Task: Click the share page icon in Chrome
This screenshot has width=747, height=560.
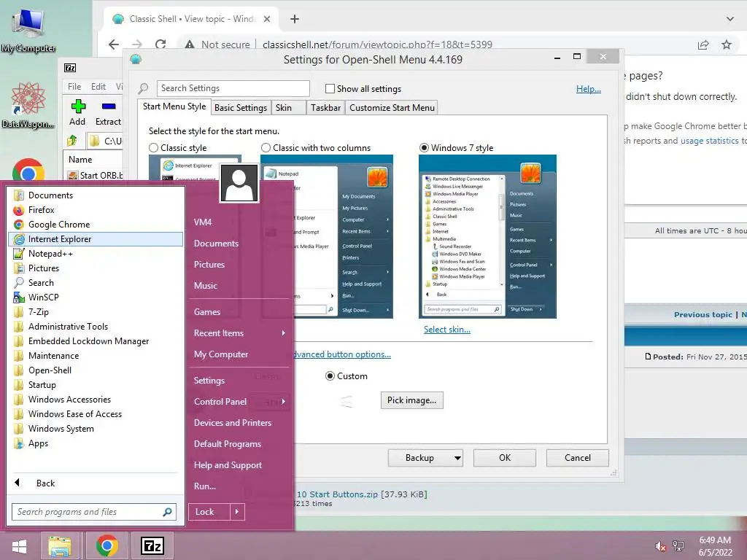Action: click(703, 44)
